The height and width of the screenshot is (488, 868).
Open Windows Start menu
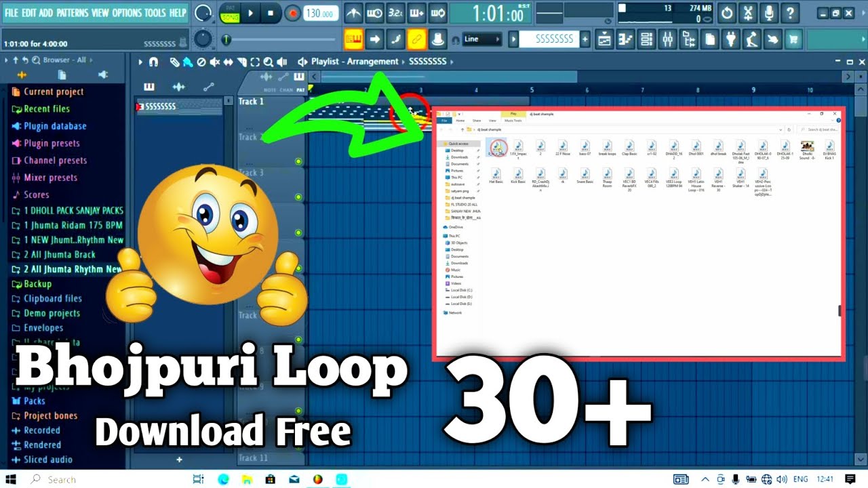pyautogui.click(x=11, y=479)
